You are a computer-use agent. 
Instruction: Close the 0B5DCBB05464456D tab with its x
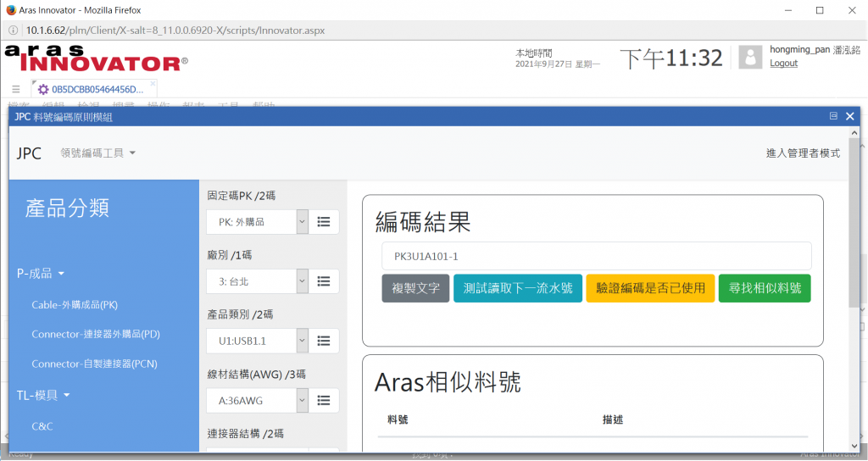tap(153, 84)
